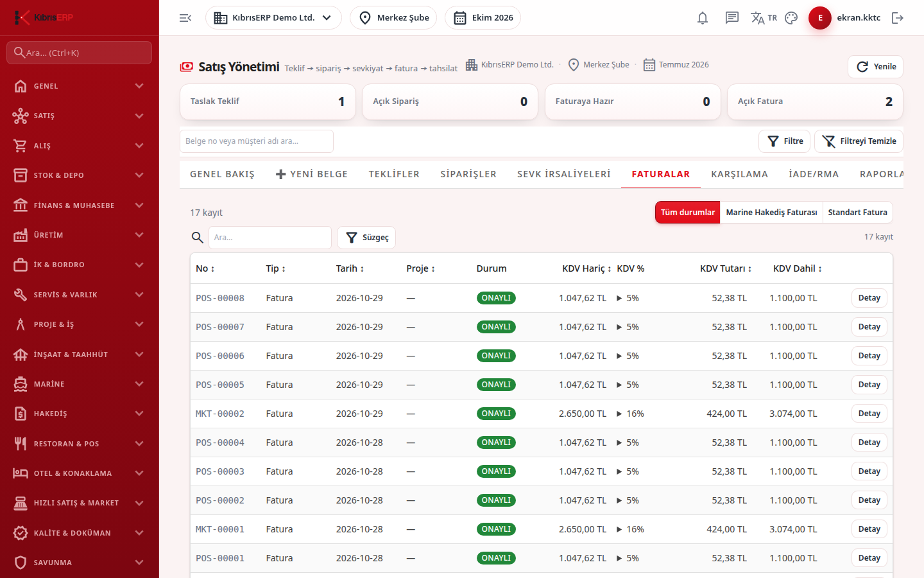Click the Yenile refresh button
This screenshot has width=924, height=578.
(x=875, y=67)
